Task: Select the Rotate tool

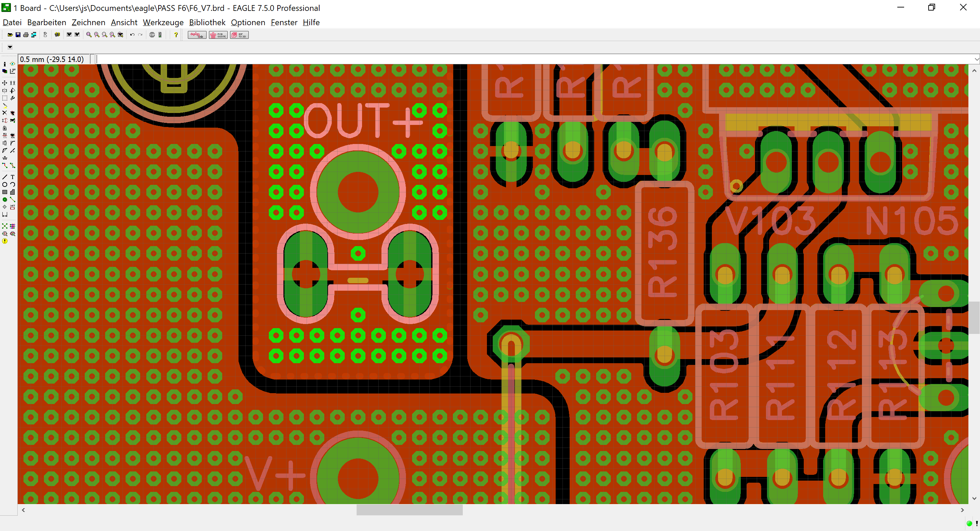Action: (x=13, y=91)
